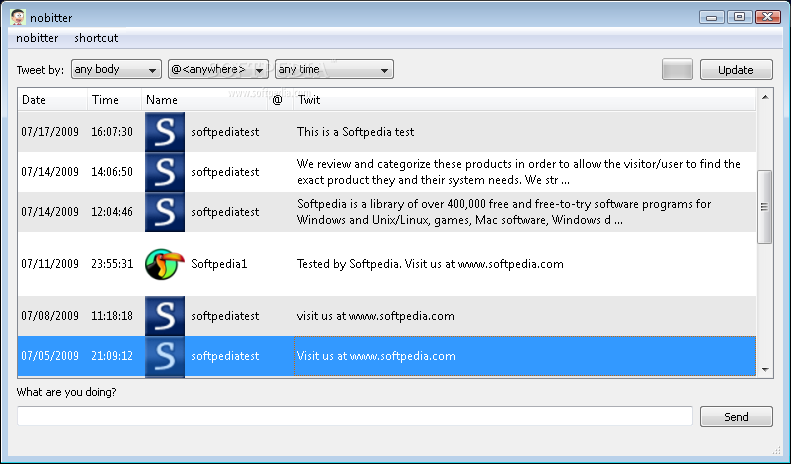Click the date 07/08/2009
This screenshot has height=464, width=791.
coord(50,316)
